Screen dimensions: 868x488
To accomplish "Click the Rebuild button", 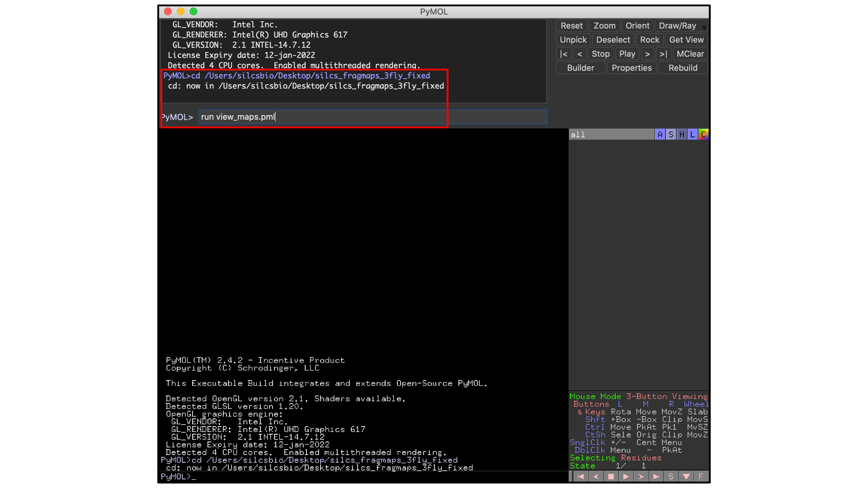I will point(683,68).
